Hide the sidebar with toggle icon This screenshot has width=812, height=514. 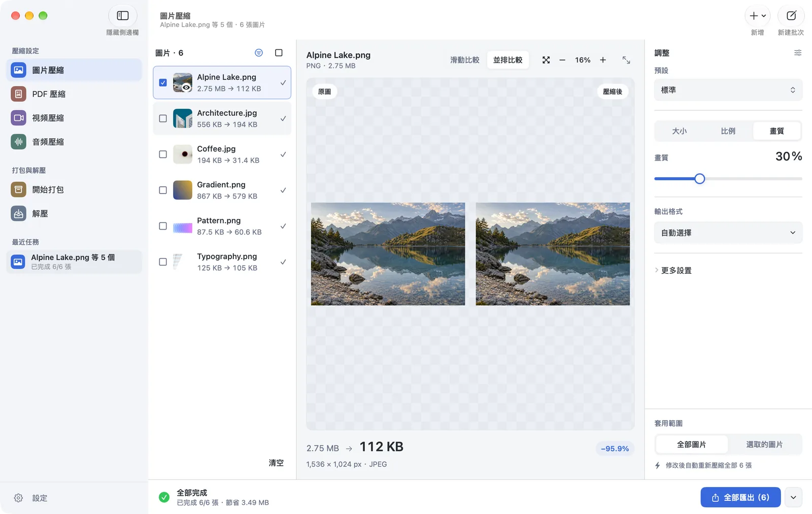click(x=122, y=16)
